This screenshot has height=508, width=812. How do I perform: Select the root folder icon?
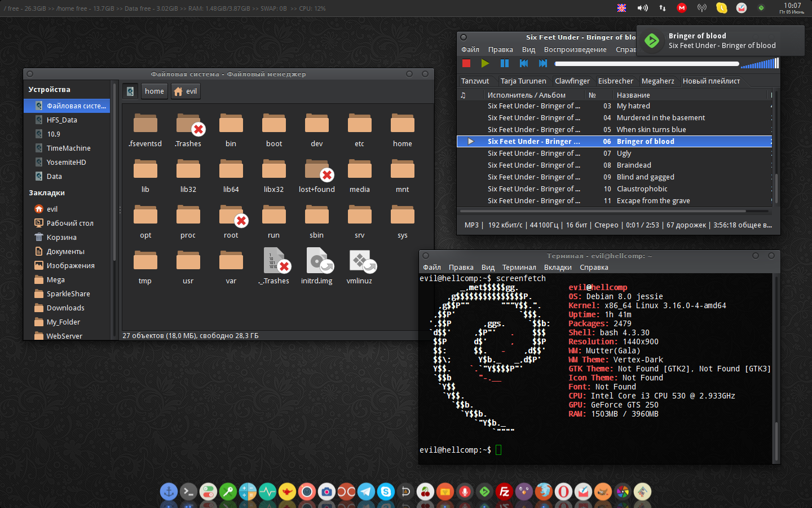(231, 215)
